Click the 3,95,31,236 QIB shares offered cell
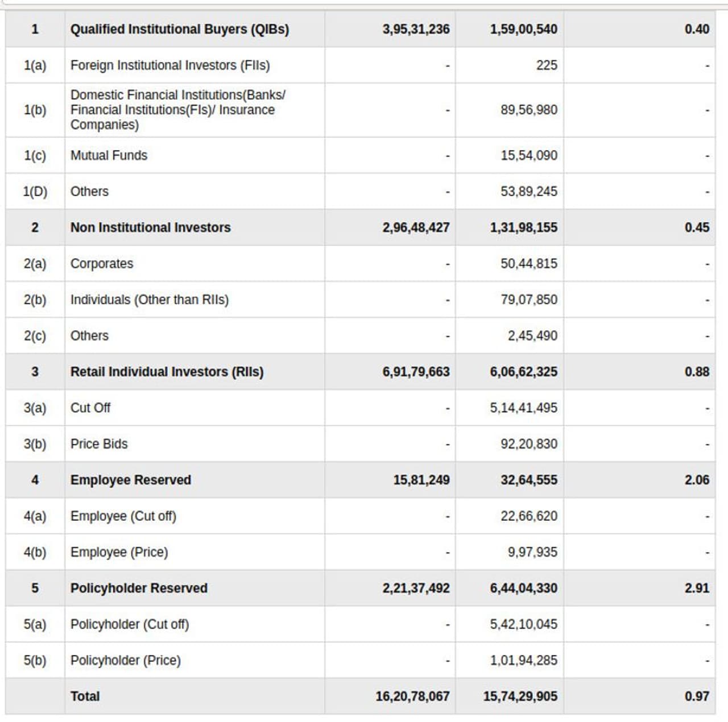Screen dimensions: 728x722 pos(416,29)
